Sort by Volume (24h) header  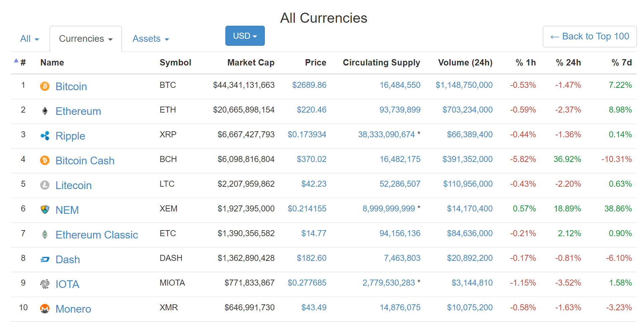[x=465, y=62]
